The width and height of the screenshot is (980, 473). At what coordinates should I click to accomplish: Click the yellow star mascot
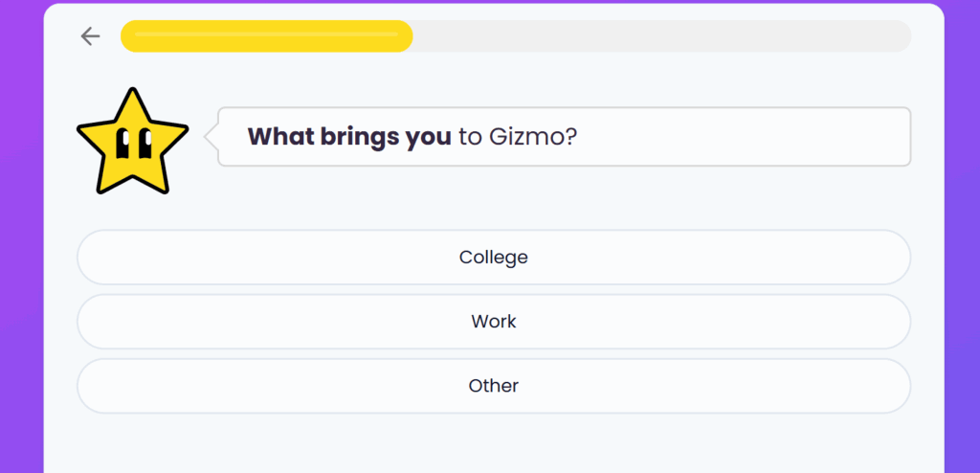[x=130, y=143]
